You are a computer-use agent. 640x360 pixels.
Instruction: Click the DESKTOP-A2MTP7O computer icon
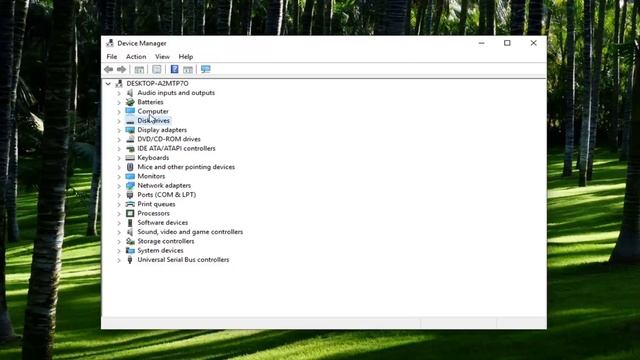point(119,84)
